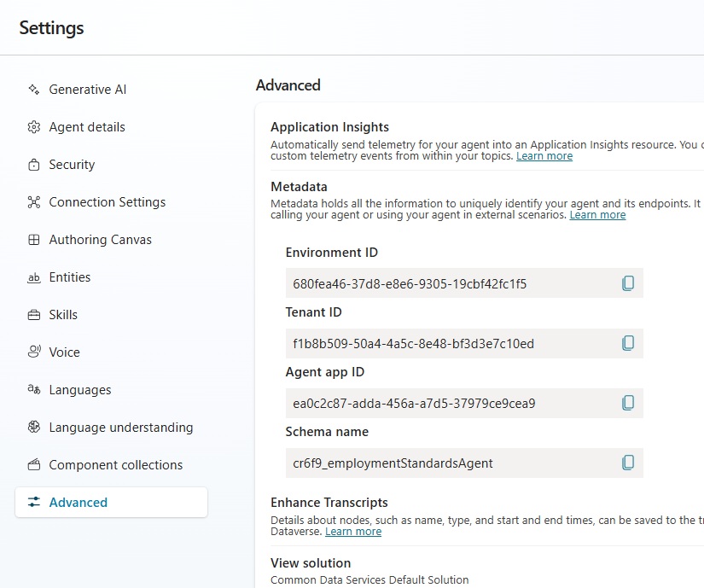Open Languages settings

[80, 390]
